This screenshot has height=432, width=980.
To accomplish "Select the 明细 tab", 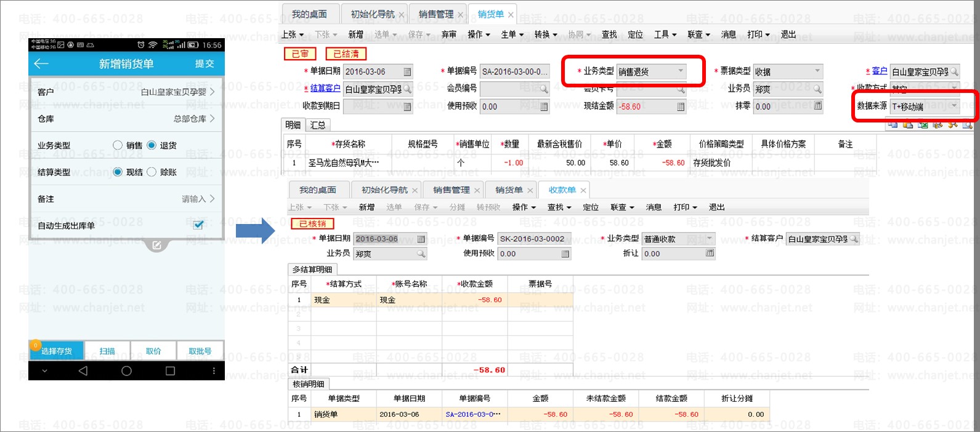I will 293,125.
